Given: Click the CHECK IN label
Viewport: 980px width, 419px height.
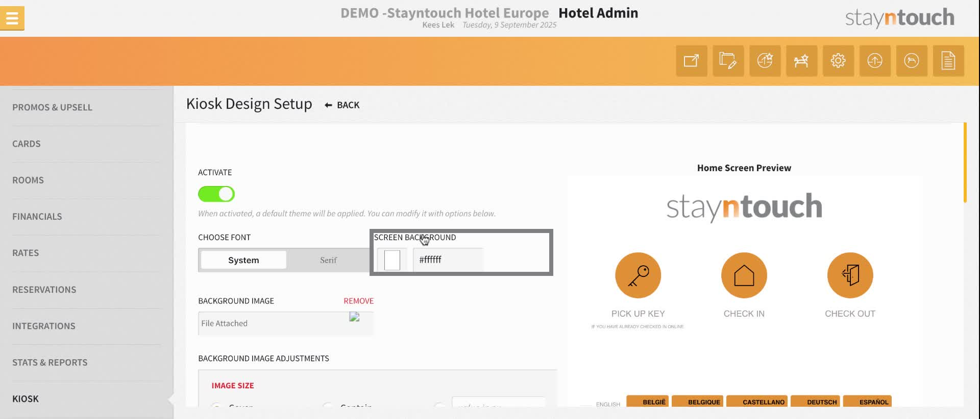Looking at the screenshot, I should [744, 314].
